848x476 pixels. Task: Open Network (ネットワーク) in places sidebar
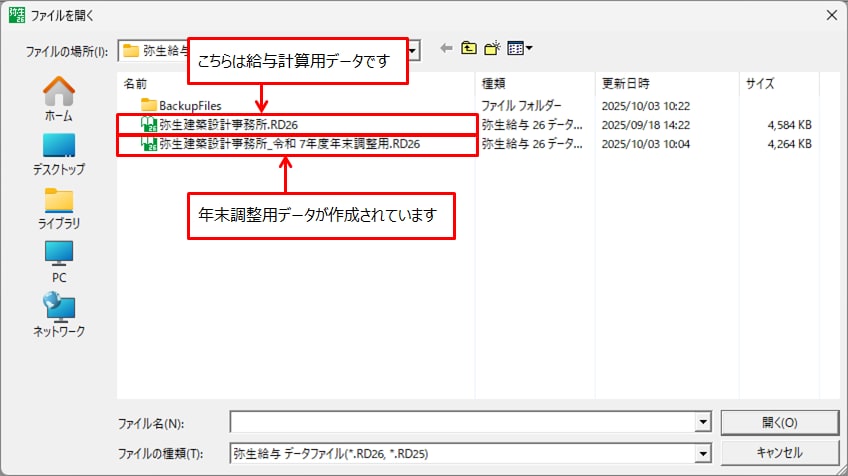[x=58, y=315]
